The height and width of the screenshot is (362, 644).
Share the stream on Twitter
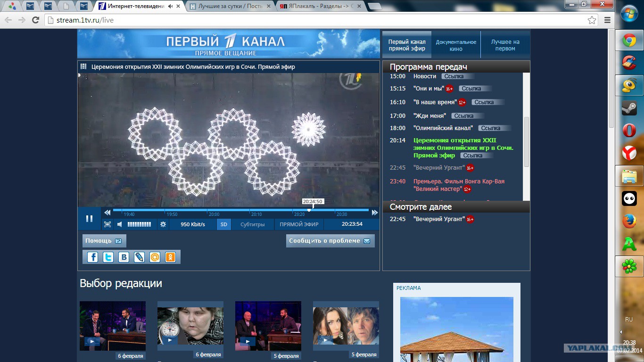[108, 257]
